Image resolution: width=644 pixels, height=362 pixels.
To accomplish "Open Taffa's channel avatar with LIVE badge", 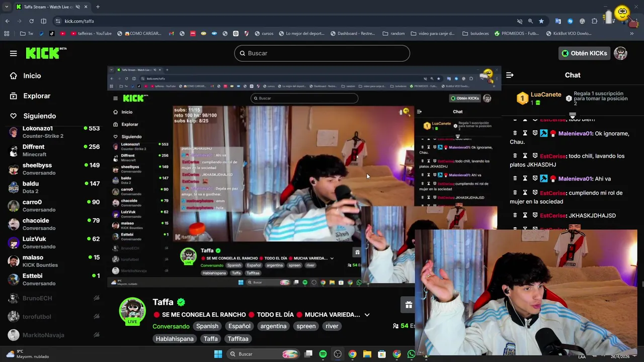I will pos(132,311).
